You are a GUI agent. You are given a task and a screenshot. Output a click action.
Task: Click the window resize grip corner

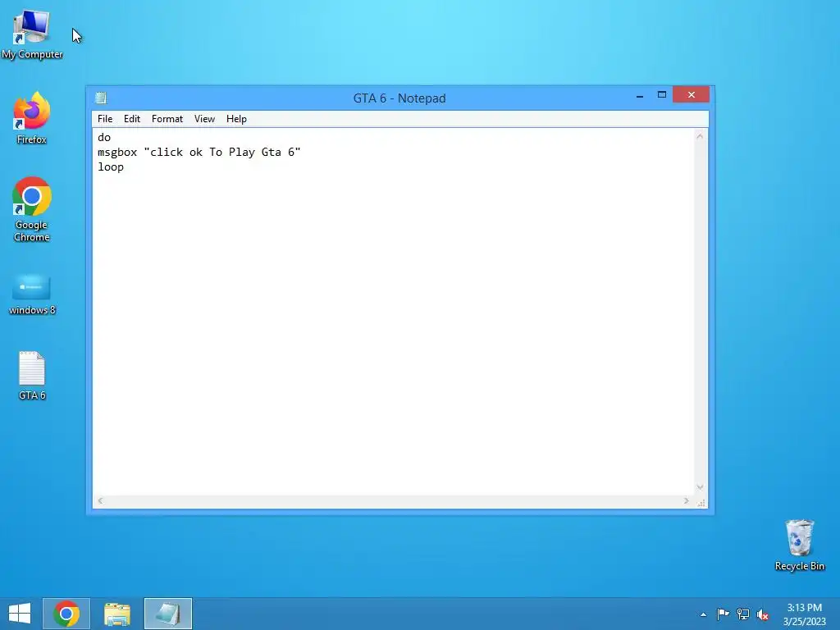point(701,502)
